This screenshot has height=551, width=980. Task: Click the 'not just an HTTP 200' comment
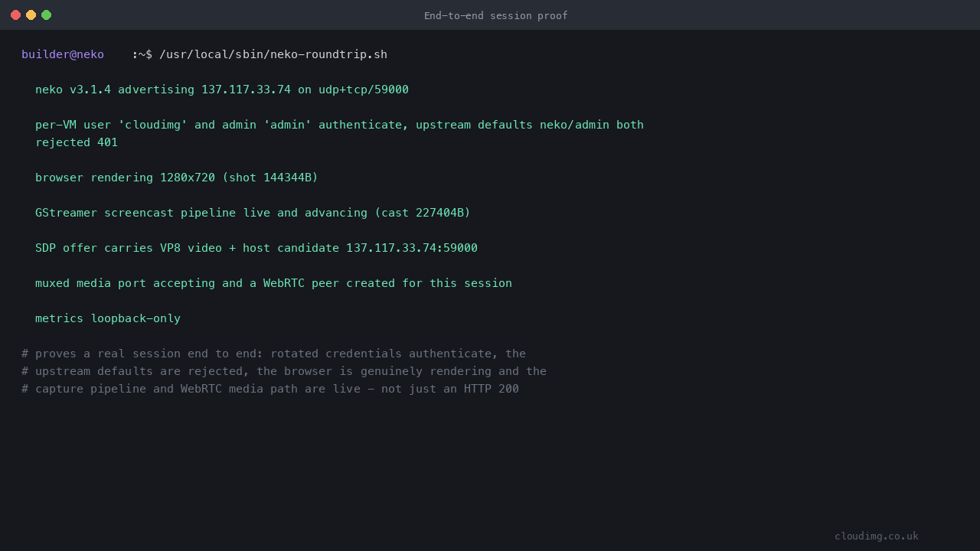449,389
